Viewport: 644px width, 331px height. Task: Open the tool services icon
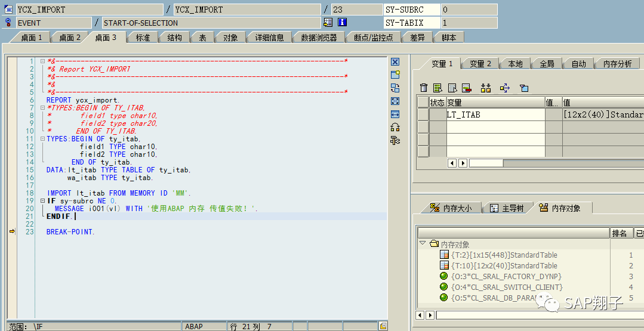395,141
